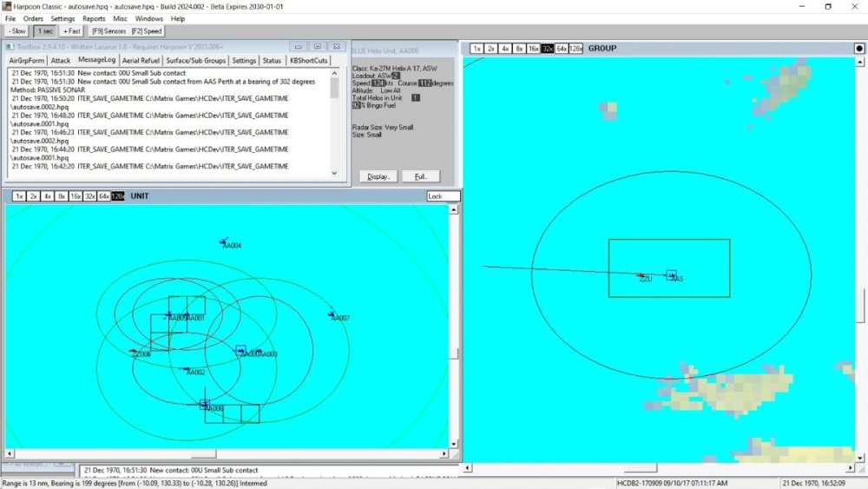Set GROUP map zoom to 1x

(x=477, y=49)
